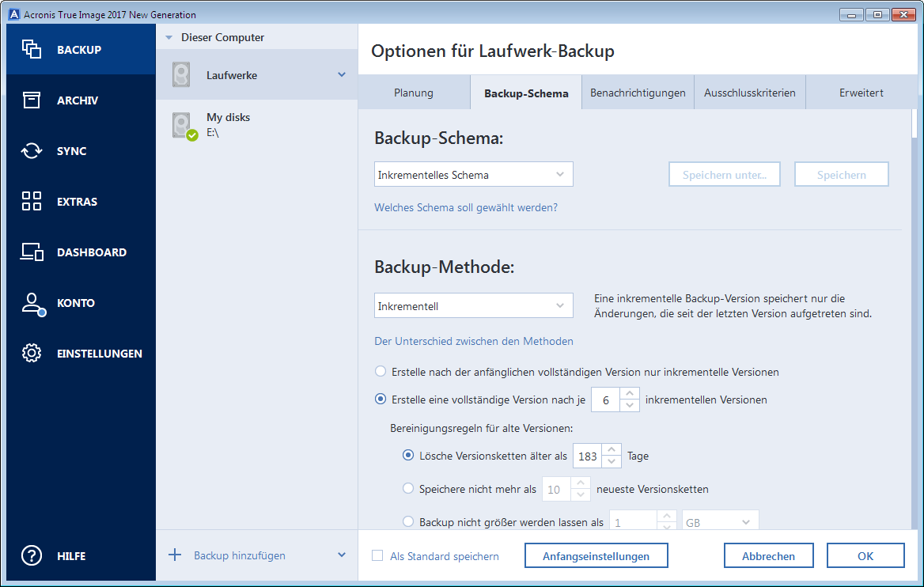Select Speichere nicht mehr als option

click(407, 488)
